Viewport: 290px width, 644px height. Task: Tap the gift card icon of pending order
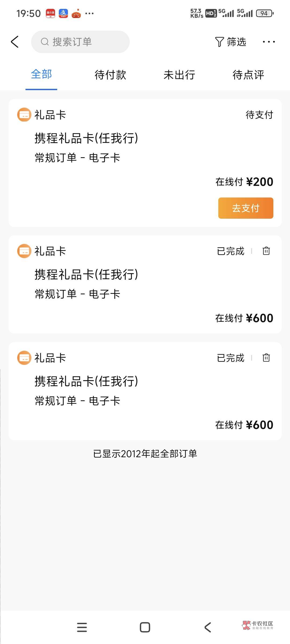[24, 115]
